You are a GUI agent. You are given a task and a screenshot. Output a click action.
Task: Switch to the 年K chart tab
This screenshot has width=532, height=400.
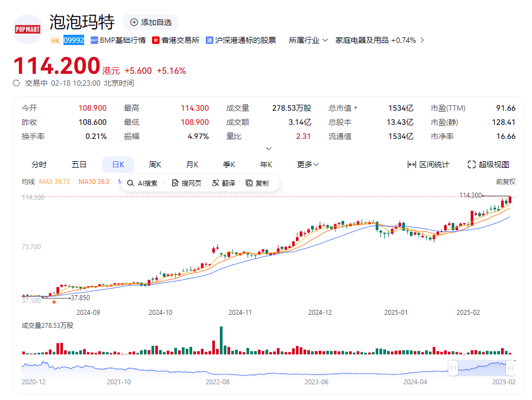click(266, 164)
